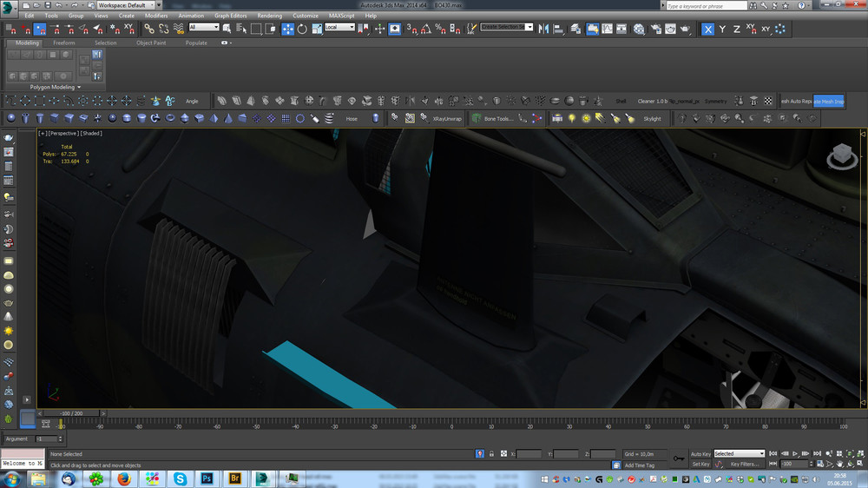Viewport: 868px width, 488px height.
Task: Open Photoshop from the Windows taskbar
Action: pos(207,478)
